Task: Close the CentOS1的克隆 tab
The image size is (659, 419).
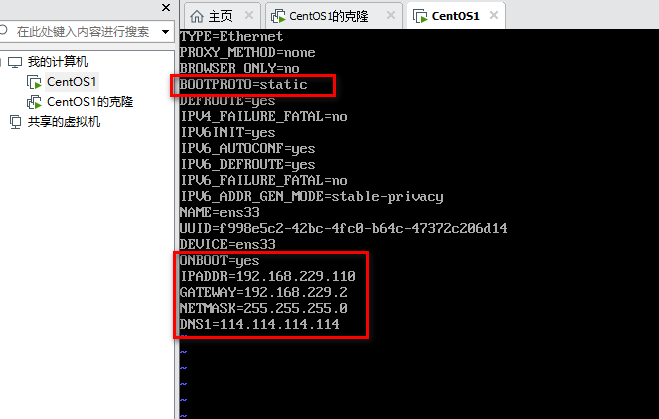Action: (x=391, y=16)
